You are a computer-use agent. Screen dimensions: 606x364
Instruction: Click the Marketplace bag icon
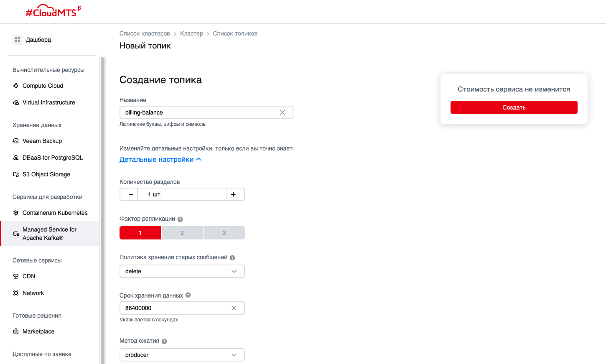pos(16,331)
